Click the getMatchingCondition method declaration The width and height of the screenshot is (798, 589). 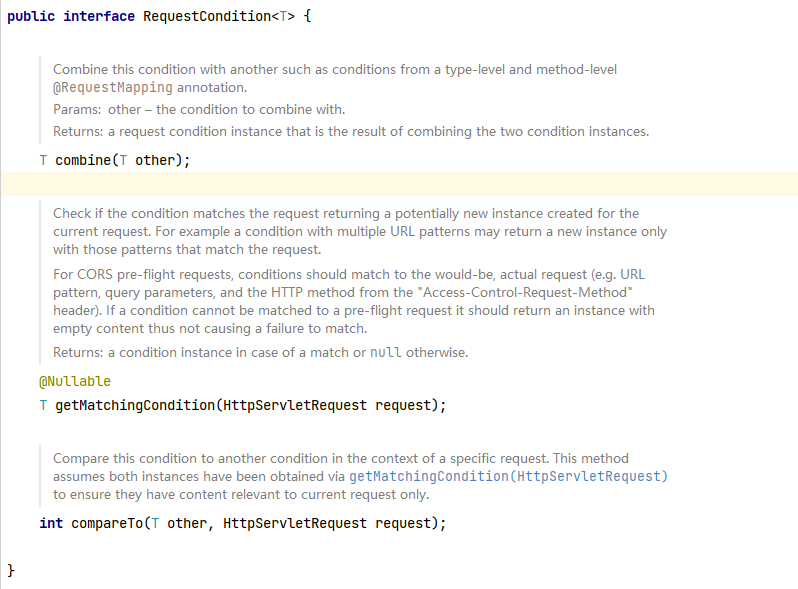point(243,405)
